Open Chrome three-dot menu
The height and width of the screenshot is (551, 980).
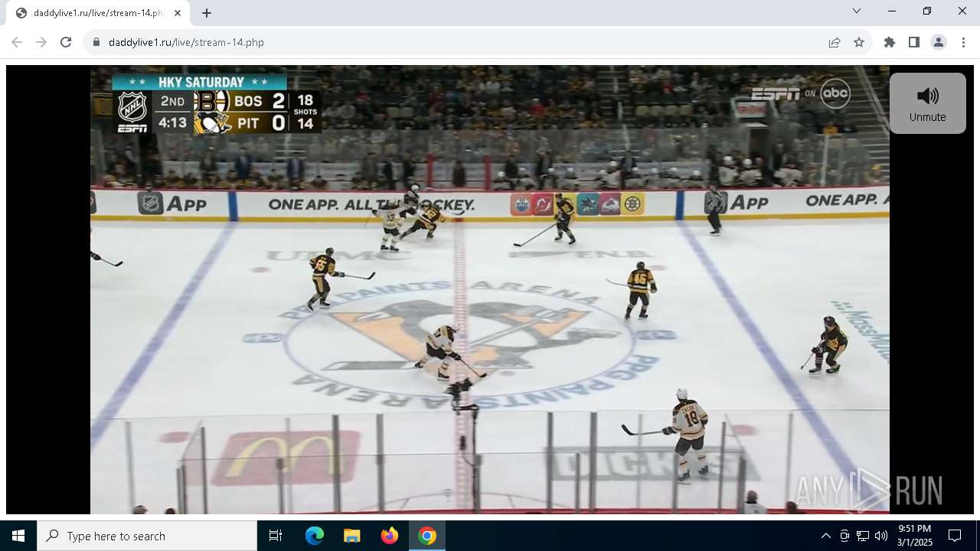click(x=963, y=42)
